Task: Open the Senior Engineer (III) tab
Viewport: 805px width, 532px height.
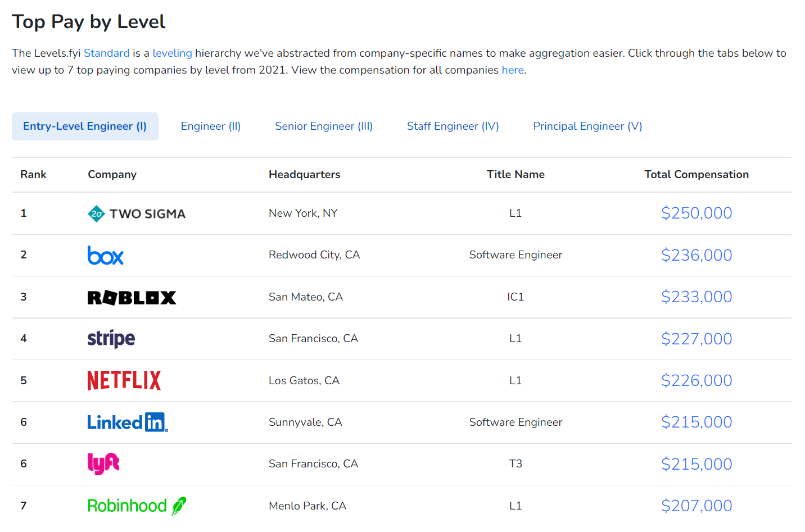Action: [324, 126]
